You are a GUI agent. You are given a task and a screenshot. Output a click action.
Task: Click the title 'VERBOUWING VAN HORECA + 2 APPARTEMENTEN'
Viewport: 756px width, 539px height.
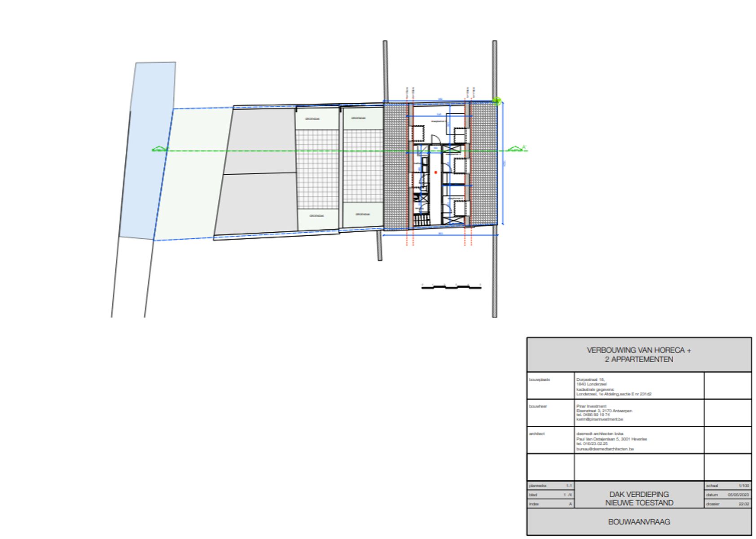coord(639,354)
